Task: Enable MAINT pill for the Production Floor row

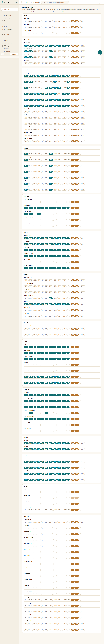Action: click(64, 329)
